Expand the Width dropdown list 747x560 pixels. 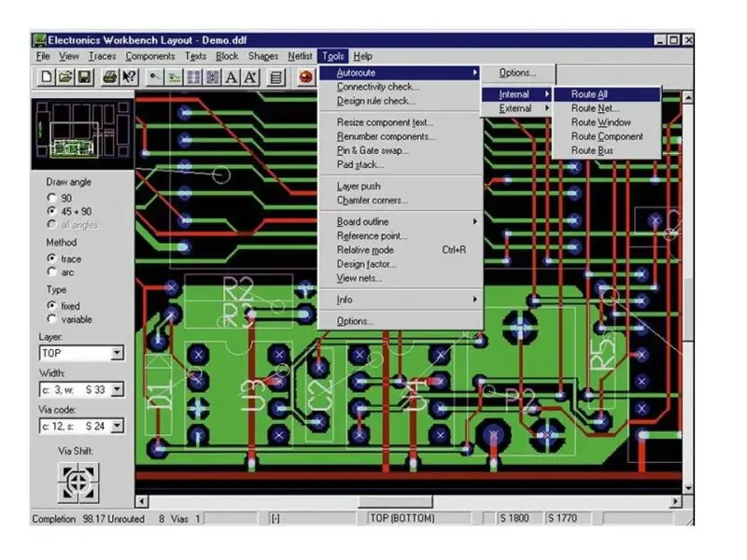click(117, 390)
